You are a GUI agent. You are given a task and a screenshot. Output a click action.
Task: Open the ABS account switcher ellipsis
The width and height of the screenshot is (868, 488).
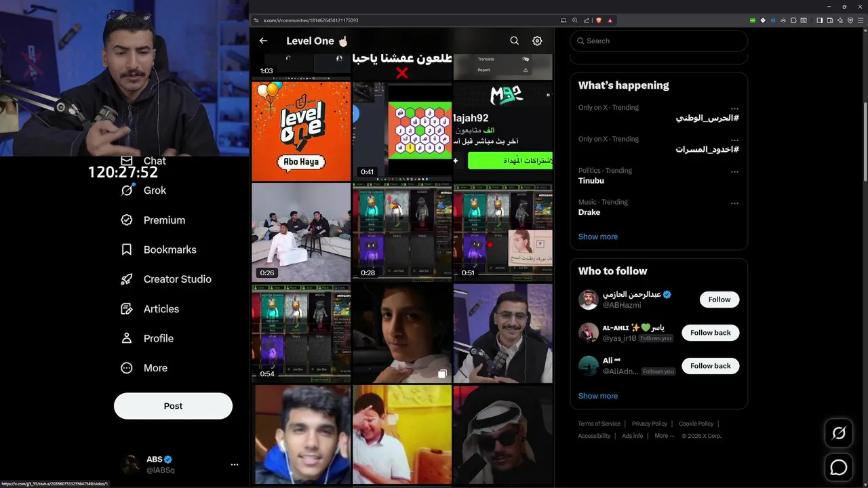pos(235,464)
